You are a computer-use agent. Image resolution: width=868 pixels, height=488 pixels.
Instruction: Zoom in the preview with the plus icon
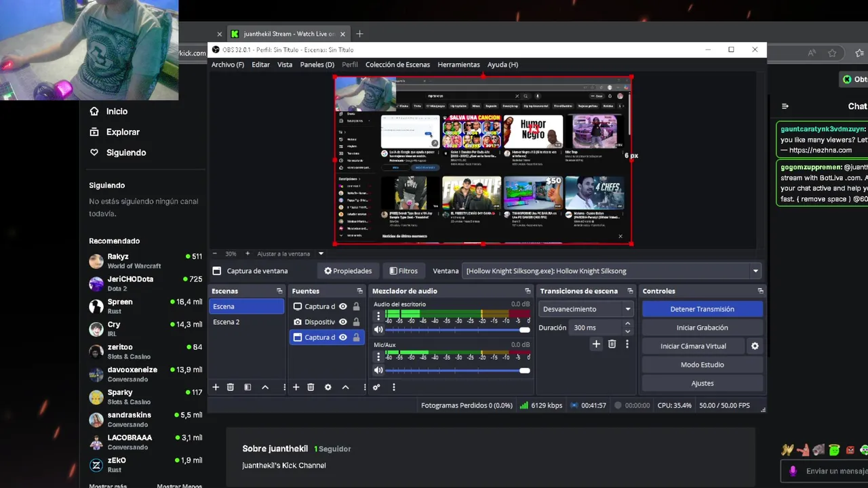[248, 253]
